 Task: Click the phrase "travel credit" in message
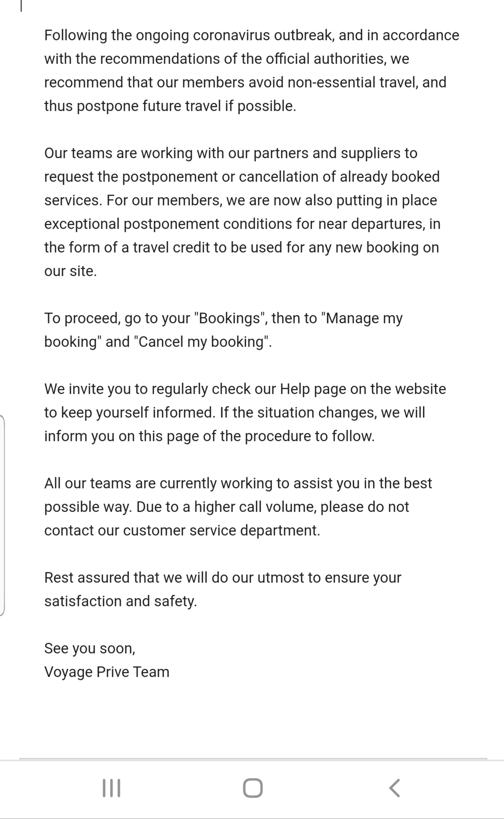point(172,248)
